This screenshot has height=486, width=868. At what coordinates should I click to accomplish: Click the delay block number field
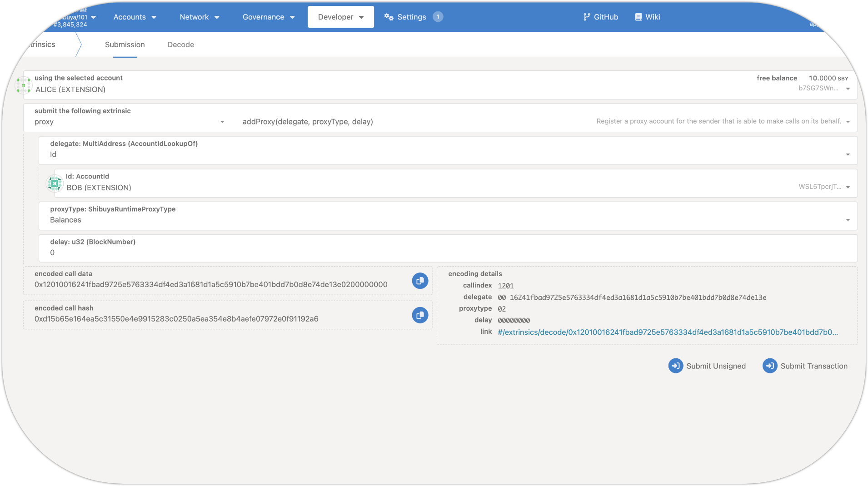448,253
